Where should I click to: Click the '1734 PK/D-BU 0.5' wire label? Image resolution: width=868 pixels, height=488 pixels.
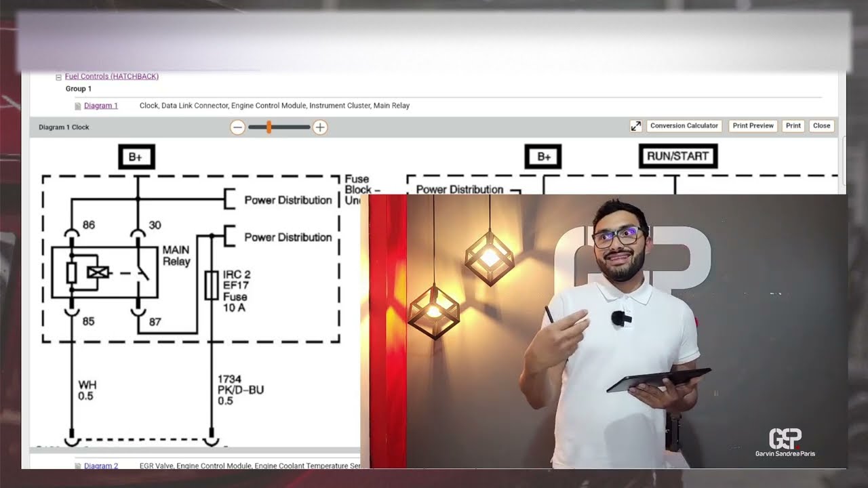241,390
